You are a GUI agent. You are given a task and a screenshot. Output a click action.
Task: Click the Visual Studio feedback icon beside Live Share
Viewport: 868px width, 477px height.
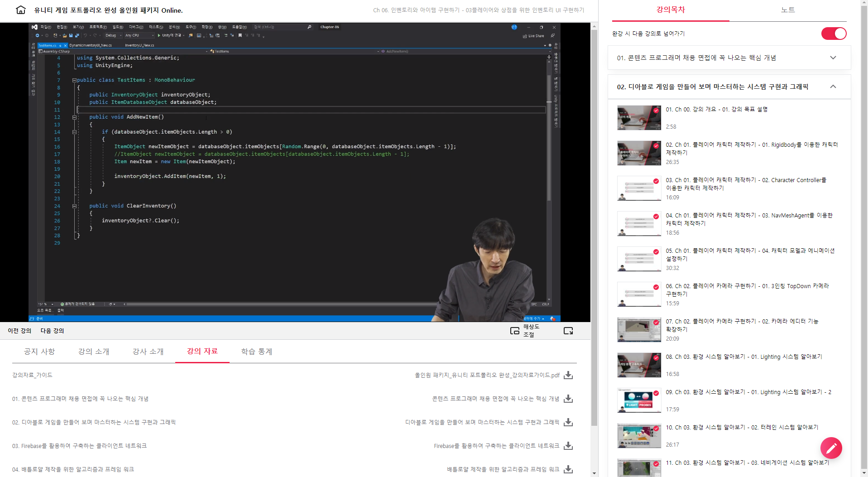pos(553,36)
